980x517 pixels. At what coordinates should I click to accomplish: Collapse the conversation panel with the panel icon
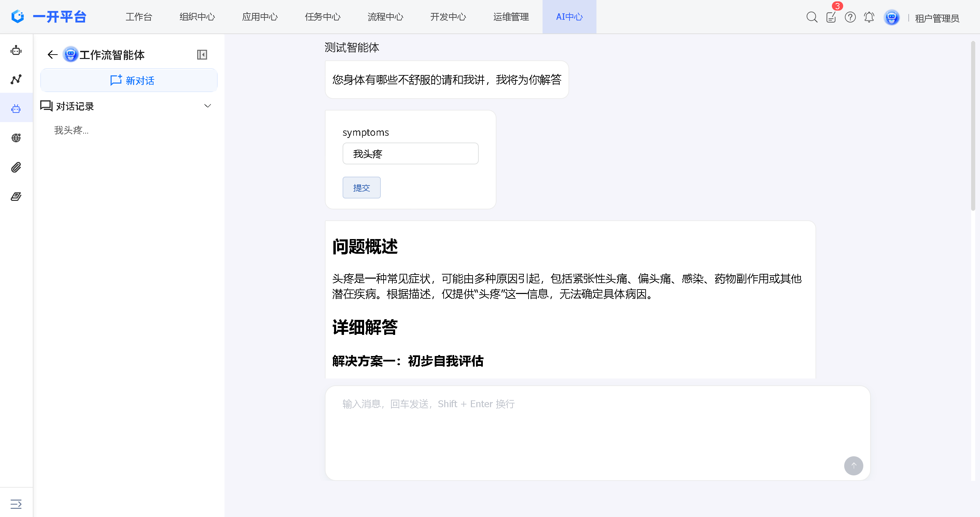(x=202, y=55)
